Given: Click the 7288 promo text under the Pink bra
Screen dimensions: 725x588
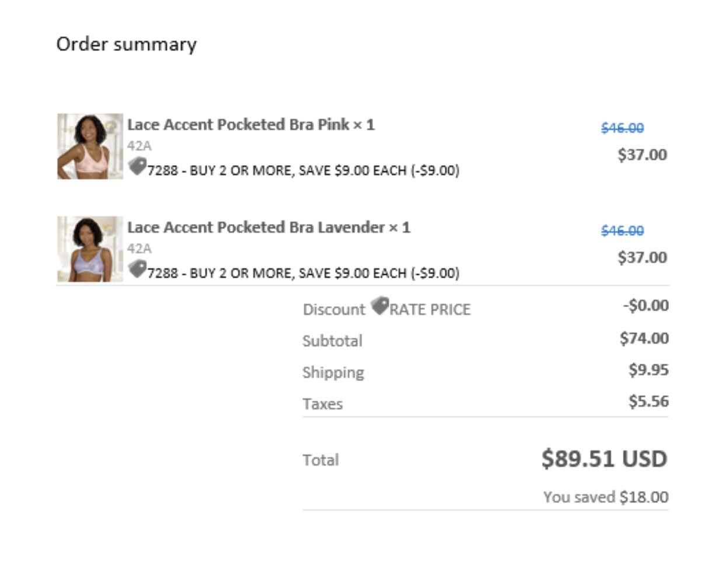Looking at the screenshot, I should 303,171.
